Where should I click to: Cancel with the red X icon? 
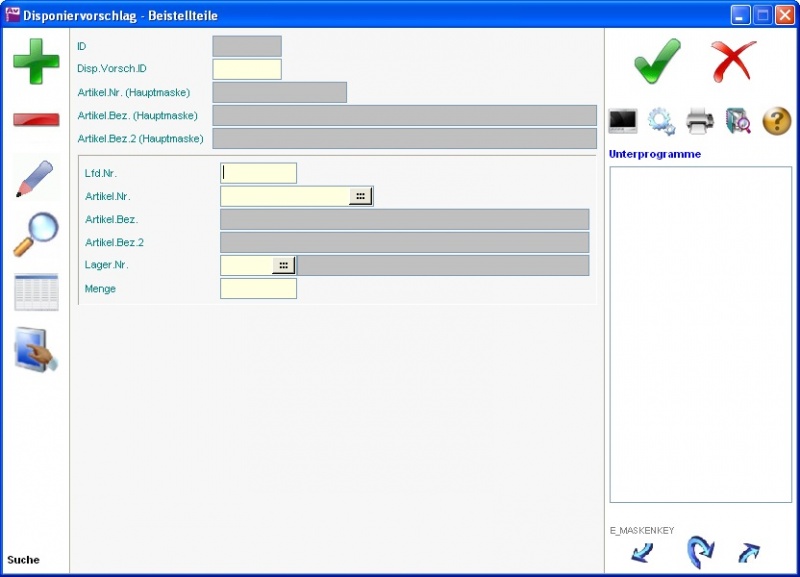coord(733,61)
